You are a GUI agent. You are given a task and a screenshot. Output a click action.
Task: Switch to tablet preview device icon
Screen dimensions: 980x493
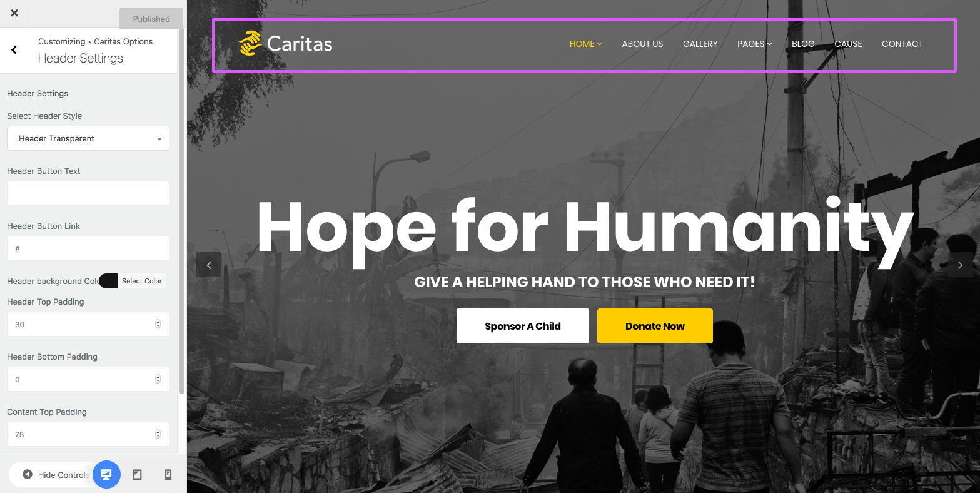137,475
